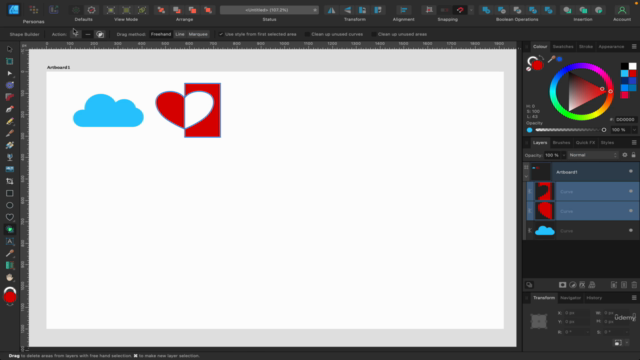Switch to the Swatches tab
This screenshot has width=640, height=360.
(563, 47)
